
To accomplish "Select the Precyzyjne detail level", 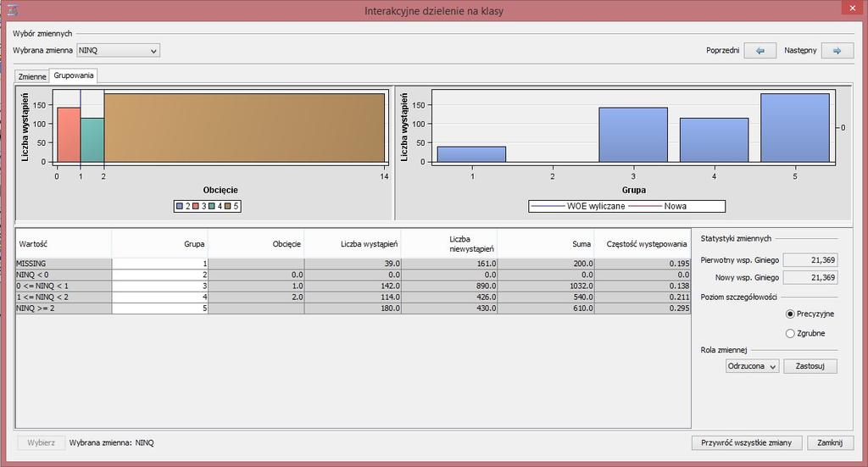I will click(790, 314).
